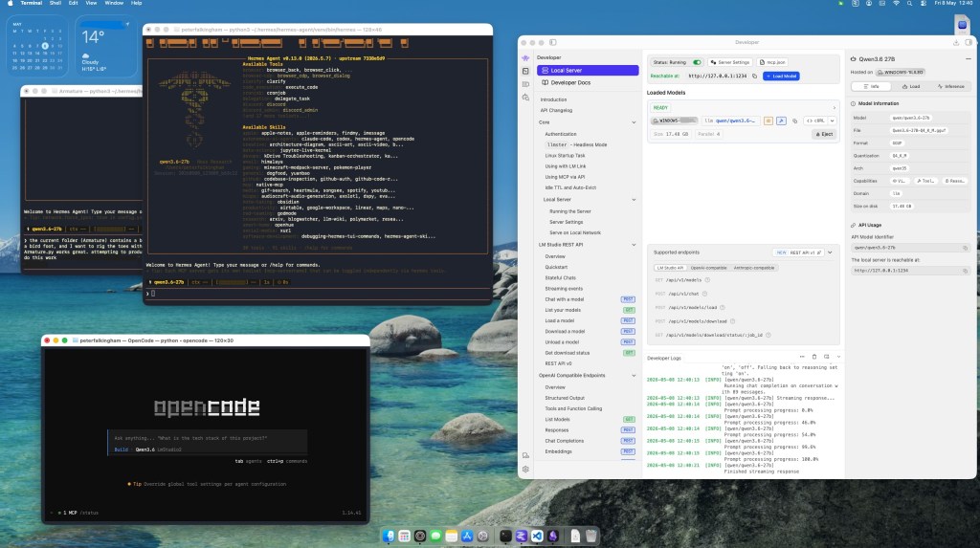Open the My Models folder icon in LM Studio
This screenshot has width=980, height=548.
pos(525,84)
